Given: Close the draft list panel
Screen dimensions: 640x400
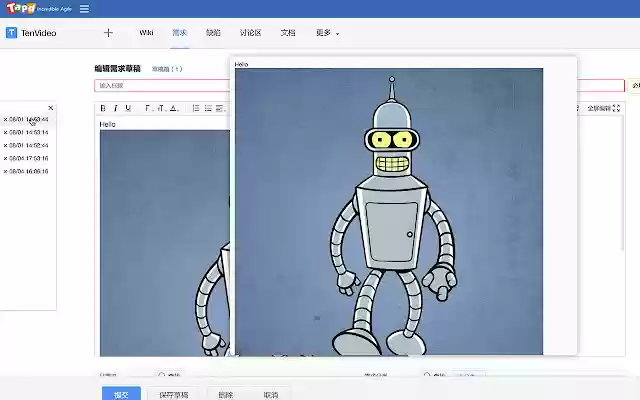Looking at the screenshot, I should (x=51, y=108).
